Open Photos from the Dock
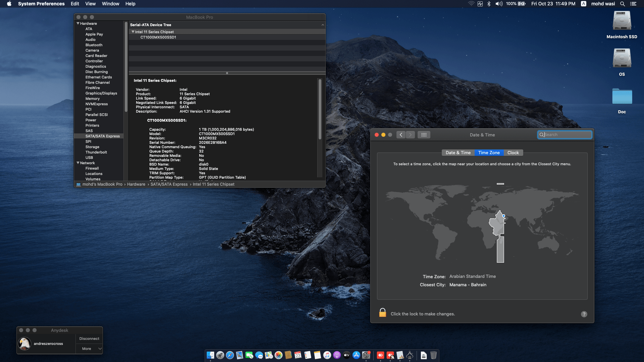The image size is (644, 362). tap(278, 355)
